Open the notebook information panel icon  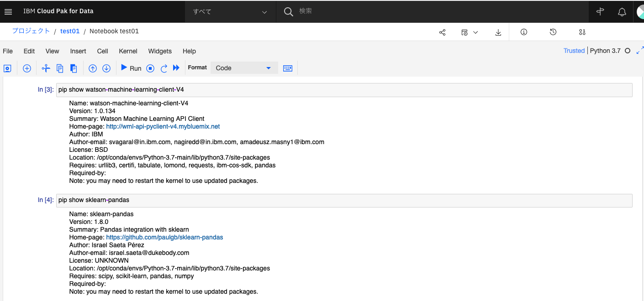524,32
